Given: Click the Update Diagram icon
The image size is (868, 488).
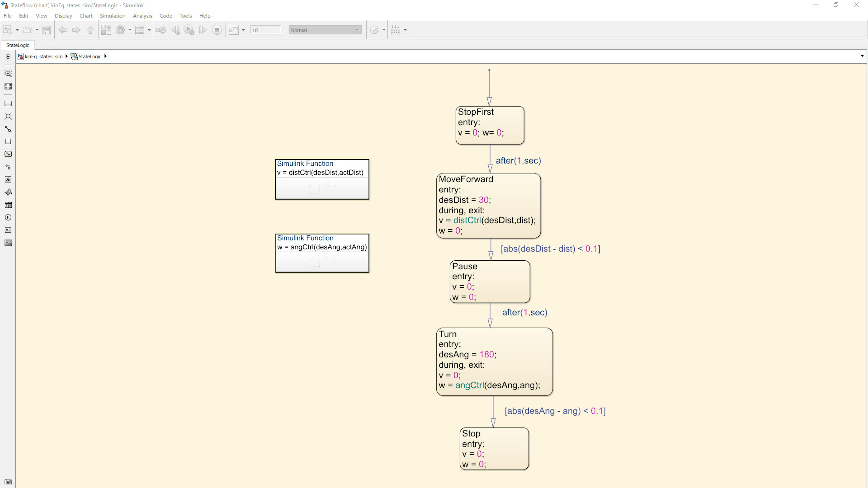Looking at the screenshot, I should (161, 30).
